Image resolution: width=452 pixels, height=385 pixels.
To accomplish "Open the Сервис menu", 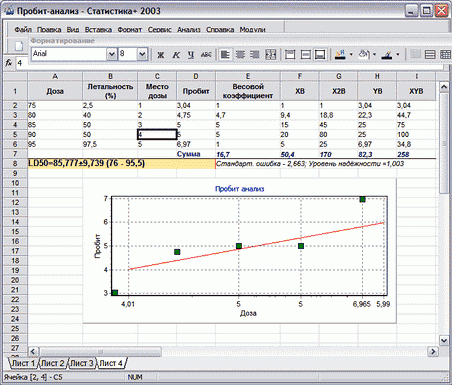I will point(159,30).
